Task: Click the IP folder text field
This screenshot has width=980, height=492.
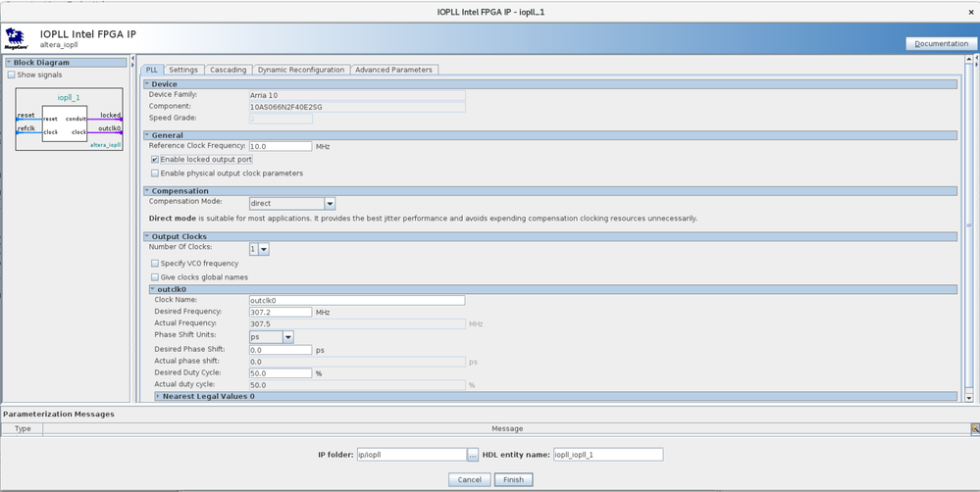Action: tap(411, 455)
